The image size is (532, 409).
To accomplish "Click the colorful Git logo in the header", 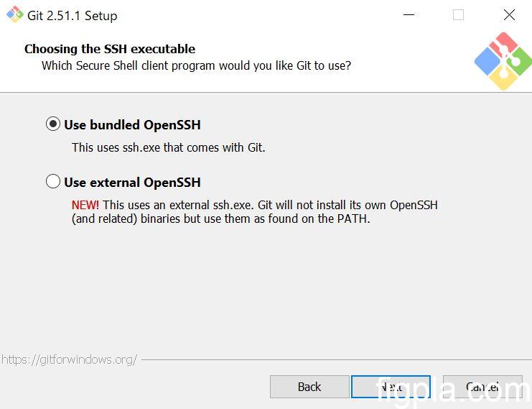I will (503, 61).
